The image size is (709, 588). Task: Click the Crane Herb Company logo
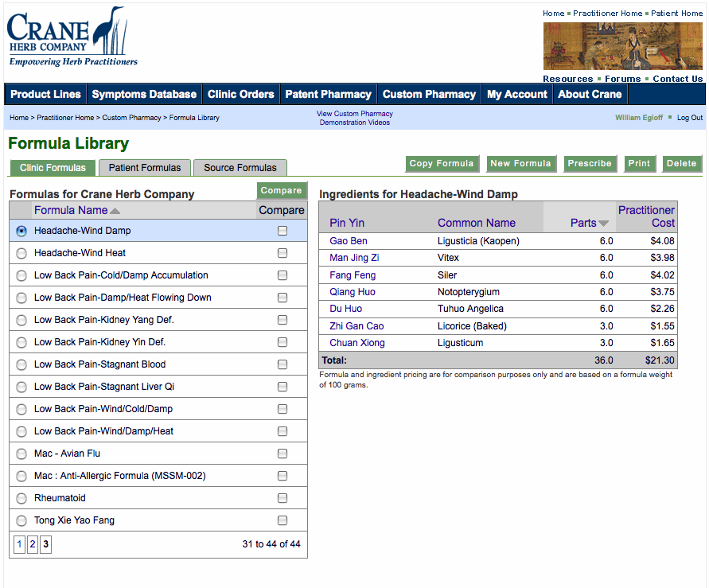(72, 37)
